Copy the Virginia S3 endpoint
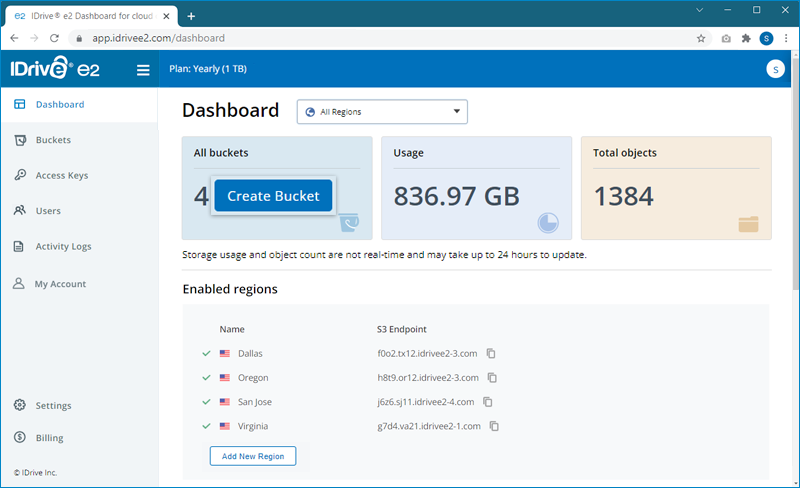Screen dimensions: 800x488 494,426
